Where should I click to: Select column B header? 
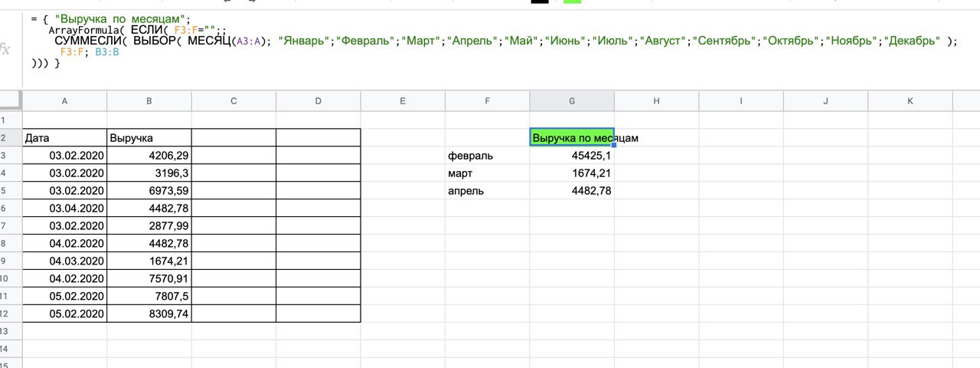[x=149, y=100]
